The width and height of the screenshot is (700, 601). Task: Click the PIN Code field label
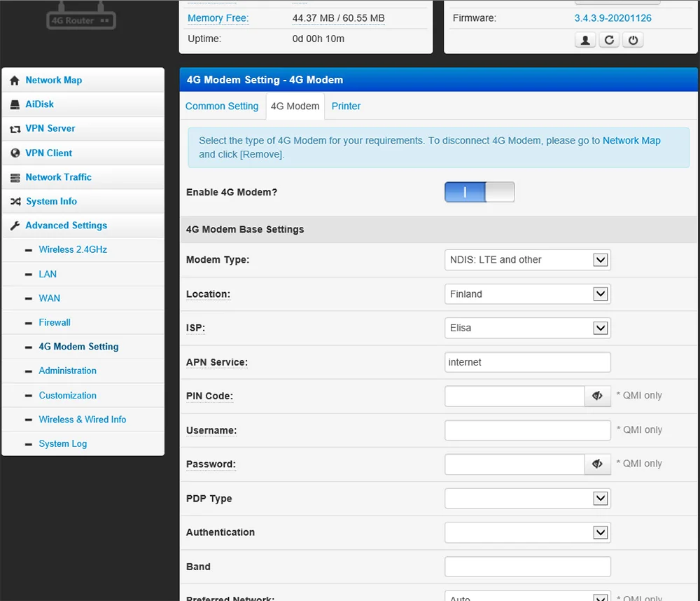coord(210,396)
